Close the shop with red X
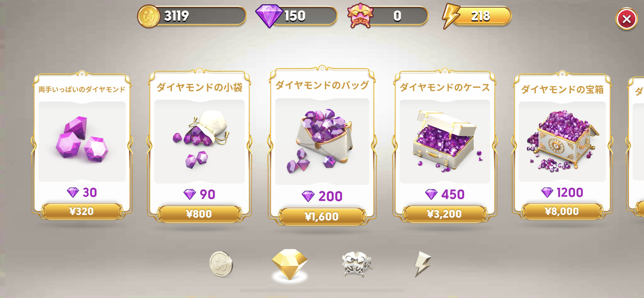The width and height of the screenshot is (644, 298). (x=627, y=19)
